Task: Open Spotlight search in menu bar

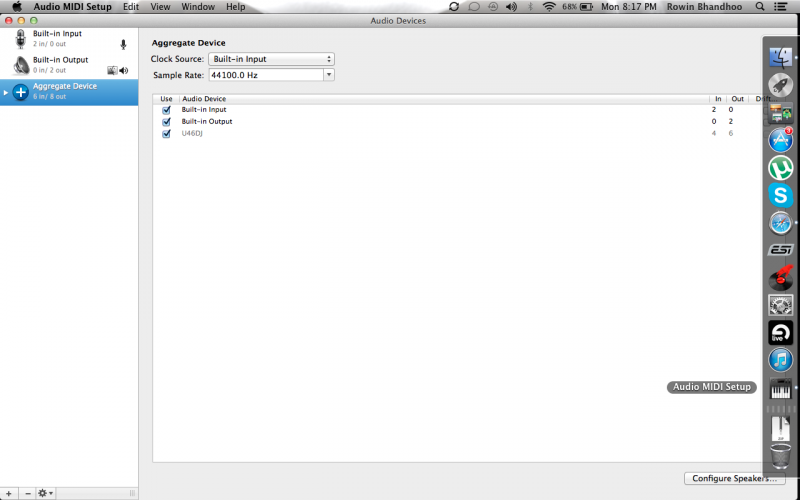Action: click(760, 7)
